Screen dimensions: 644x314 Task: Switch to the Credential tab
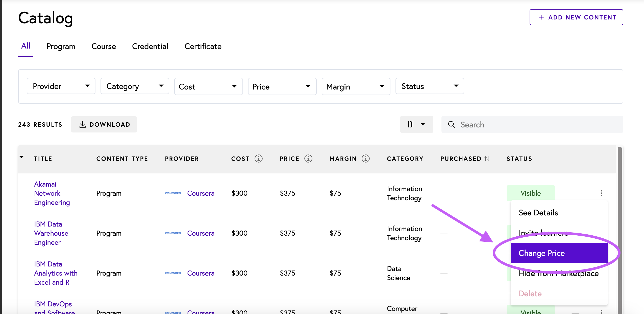coord(150,46)
